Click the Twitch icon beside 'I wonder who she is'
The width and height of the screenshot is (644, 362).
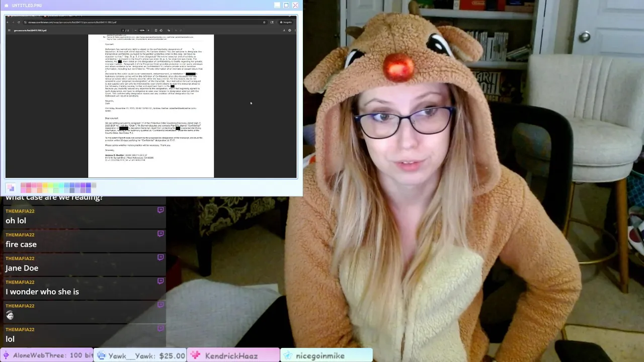coord(160,281)
